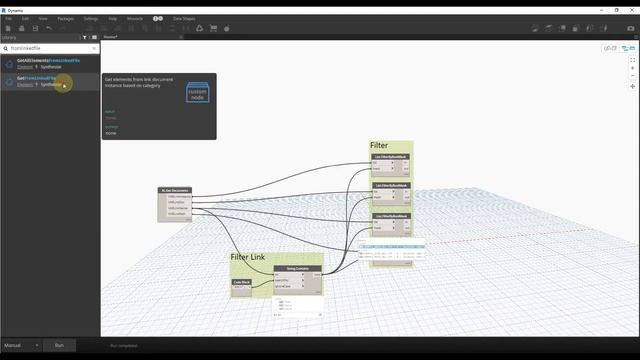The image size is (640, 360).
Task: Select GetAllElementsFromLinkedFile search result
Action: pos(50,64)
